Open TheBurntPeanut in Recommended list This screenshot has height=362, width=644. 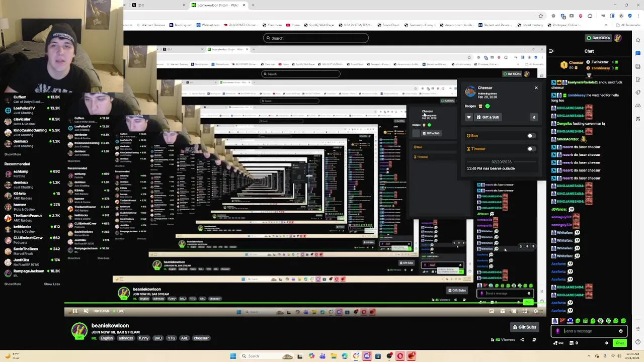click(31, 218)
